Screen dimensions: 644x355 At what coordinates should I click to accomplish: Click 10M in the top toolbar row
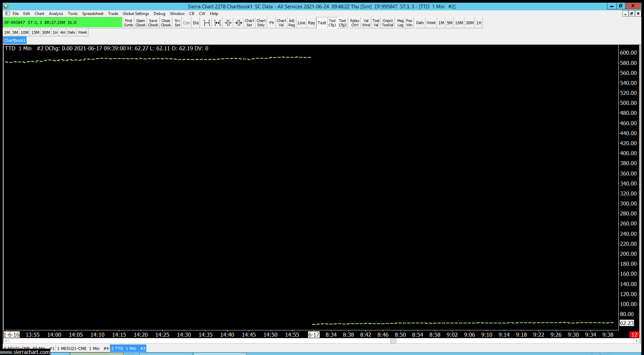point(459,23)
